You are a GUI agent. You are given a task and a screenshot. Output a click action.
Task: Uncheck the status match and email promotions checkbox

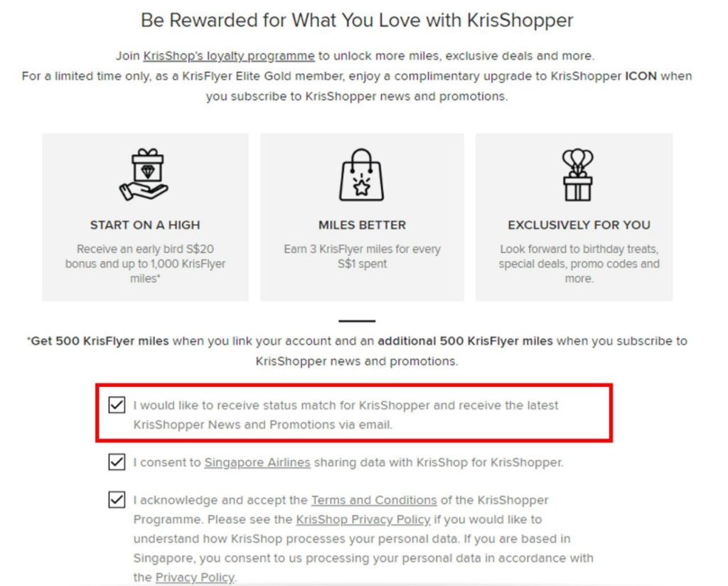(116, 405)
